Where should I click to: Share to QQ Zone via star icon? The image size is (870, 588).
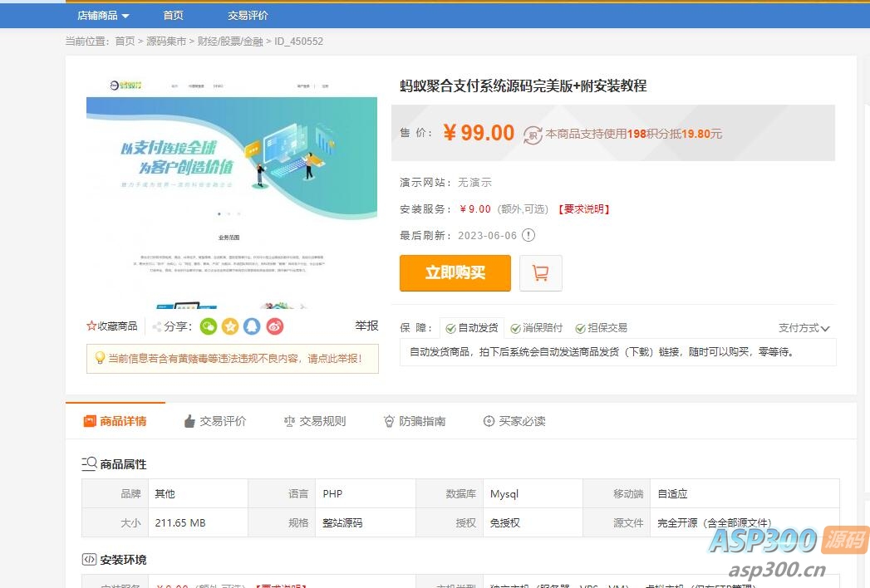pyautogui.click(x=230, y=326)
